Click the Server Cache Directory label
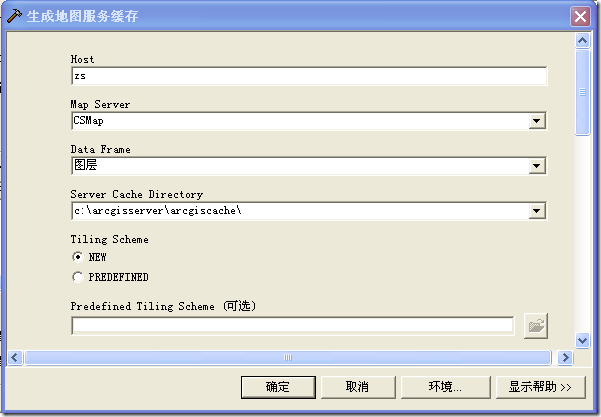This screenshot has width=601, height=417. [x=136, y=194]
